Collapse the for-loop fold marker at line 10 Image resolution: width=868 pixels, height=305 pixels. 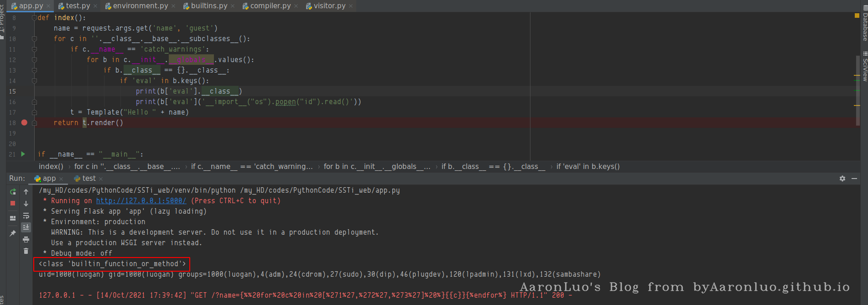click(34, 39)
